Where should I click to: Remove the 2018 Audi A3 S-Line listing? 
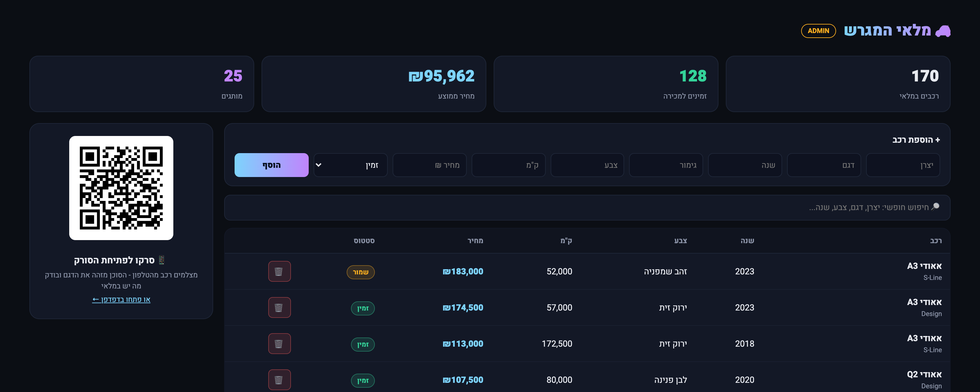[x=279, y=344]
